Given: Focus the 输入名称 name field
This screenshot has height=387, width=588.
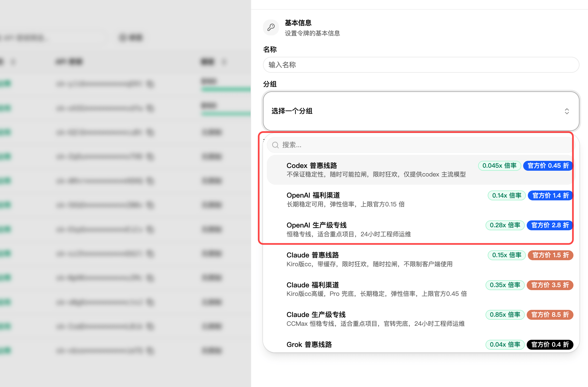Looking at the screenshot, I should point(421,65).
